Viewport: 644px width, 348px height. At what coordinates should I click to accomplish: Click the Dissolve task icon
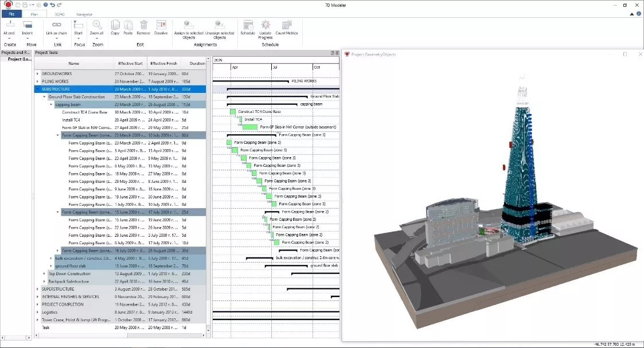161,25
